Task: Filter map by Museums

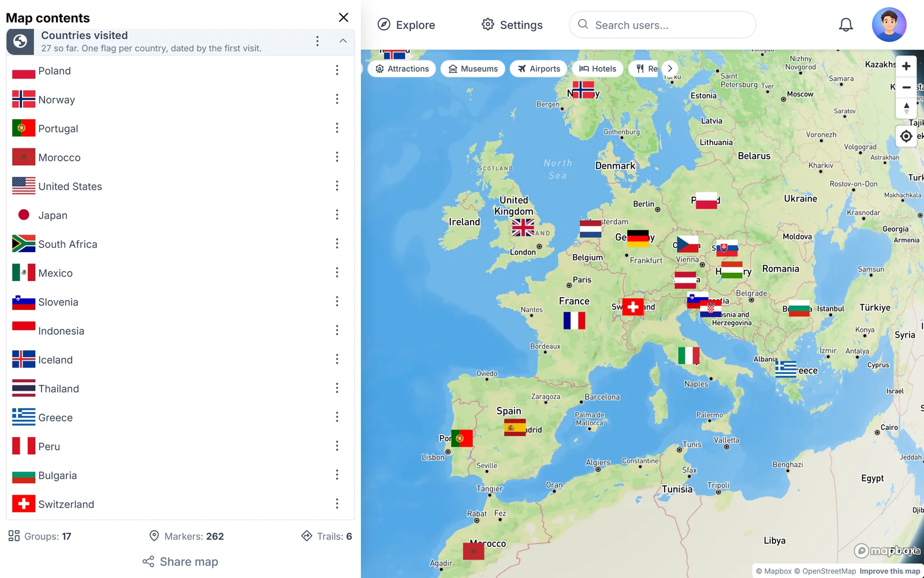Action: [x=473, y=69]
